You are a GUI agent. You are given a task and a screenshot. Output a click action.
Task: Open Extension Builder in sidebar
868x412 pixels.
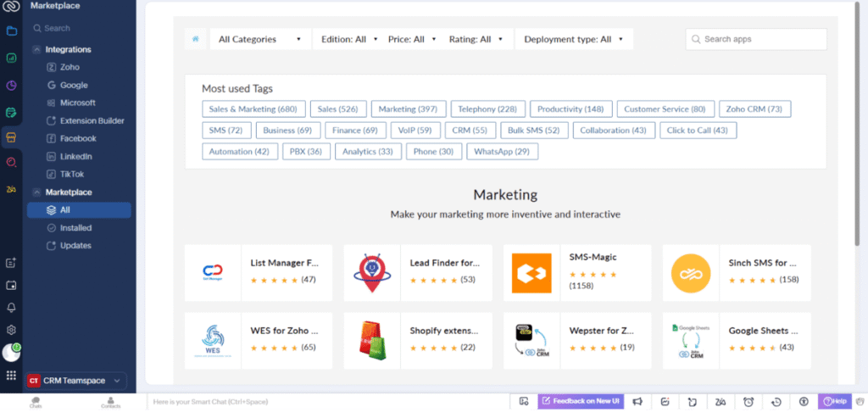click(x=92, y=120)
